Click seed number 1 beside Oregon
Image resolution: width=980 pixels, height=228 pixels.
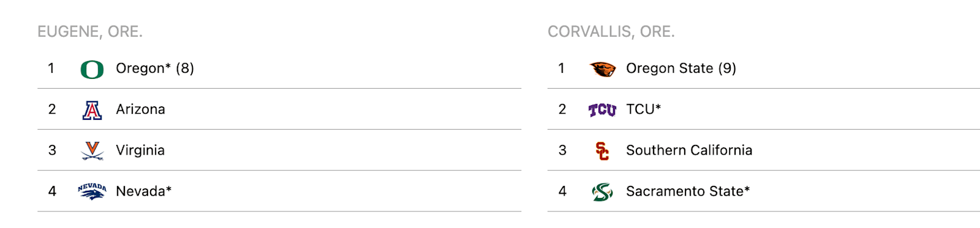(x=51, y=68)
